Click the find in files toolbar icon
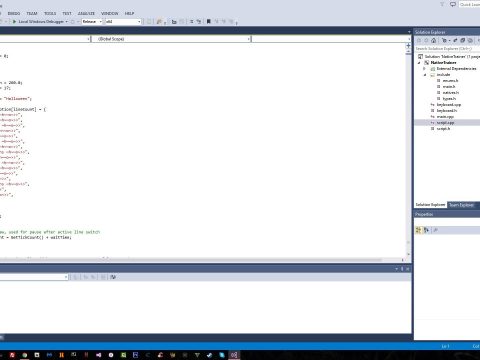Screen dimensions: 480x360 159,22
